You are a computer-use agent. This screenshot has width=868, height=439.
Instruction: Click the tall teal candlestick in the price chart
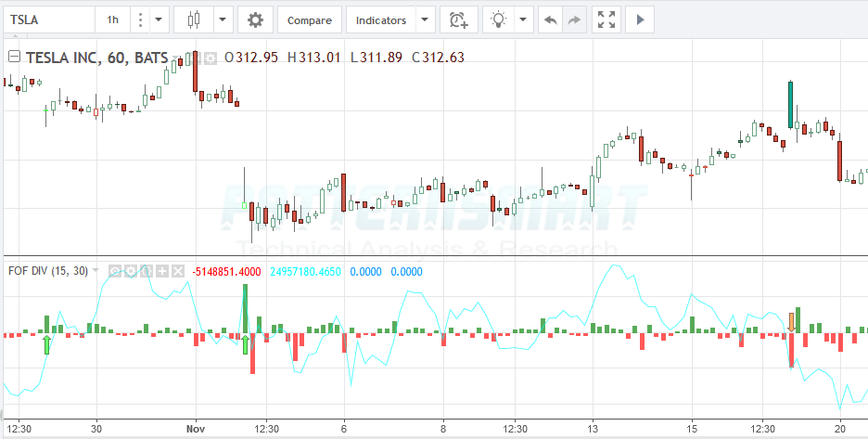pos(790,105)
